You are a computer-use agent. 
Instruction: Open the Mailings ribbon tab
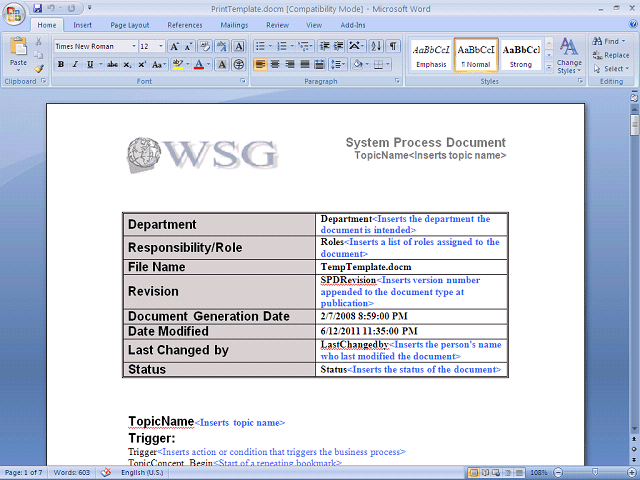234,25
